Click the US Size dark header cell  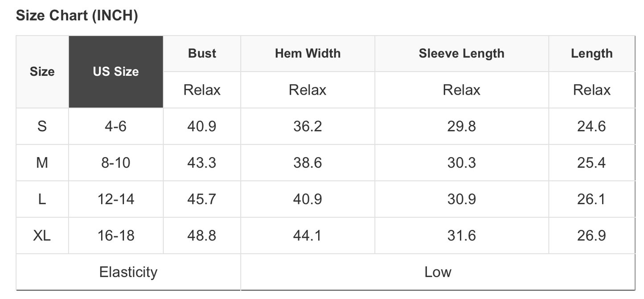pyautogui.click(x=116, y=72)
